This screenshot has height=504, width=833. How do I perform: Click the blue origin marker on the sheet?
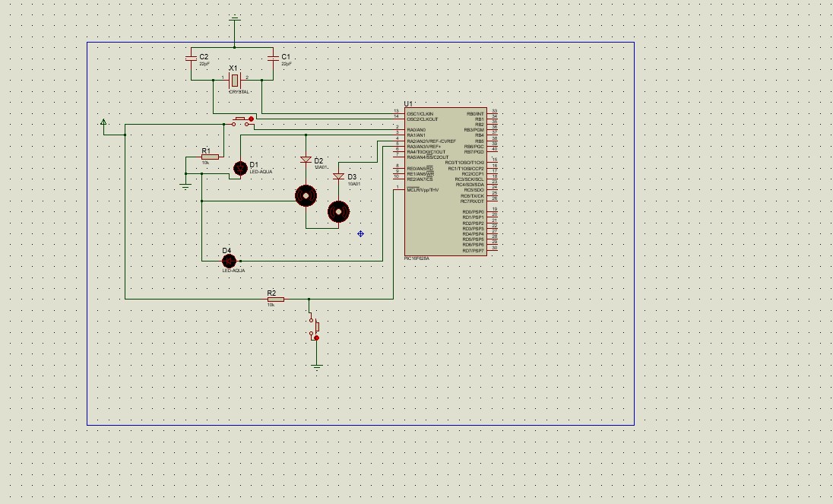(x=361, y=233)
